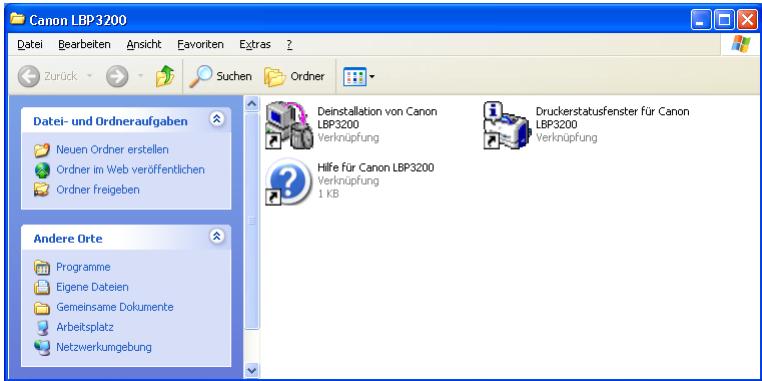Collapse the Datei- und Ordneraufgaben panel
The height and width of the screenshot is (381, 762).
point(217,120)
